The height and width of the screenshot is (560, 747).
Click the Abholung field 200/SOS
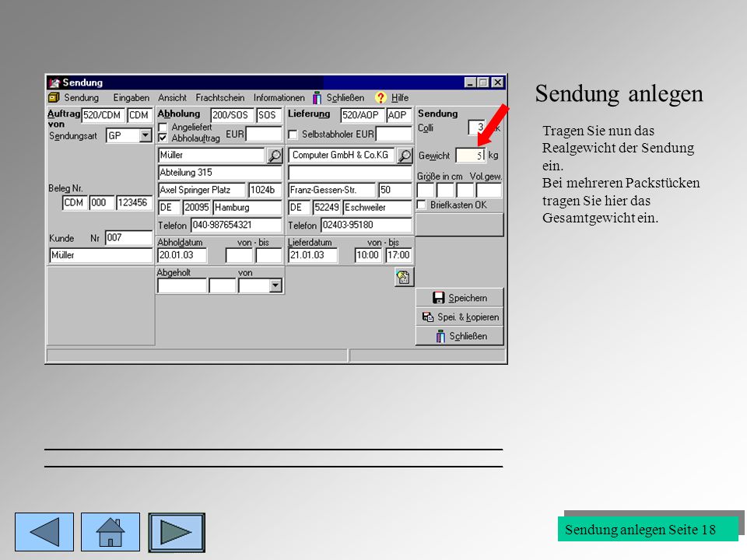pyautogui.click(x=232, y=115)
